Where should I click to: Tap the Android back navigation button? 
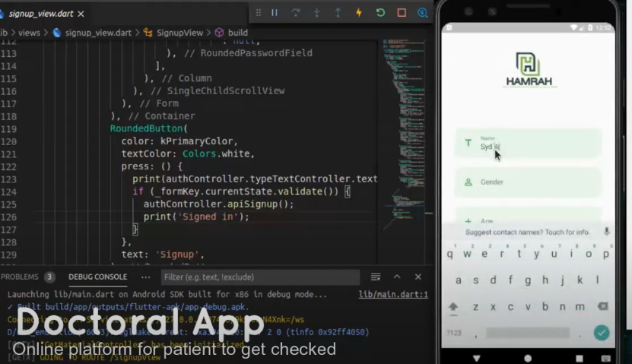[x=476, y=358]
